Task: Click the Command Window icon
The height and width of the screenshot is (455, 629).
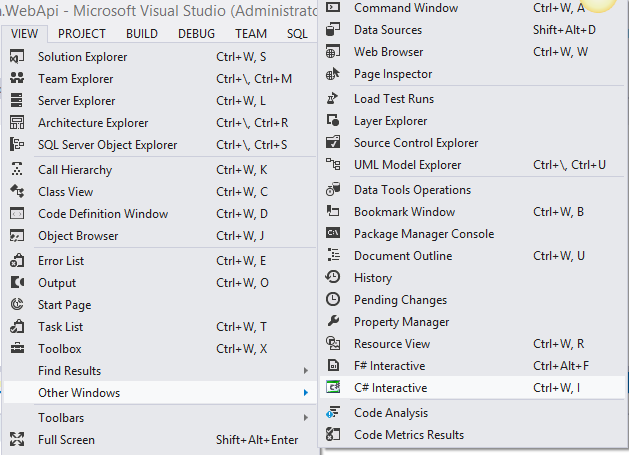Action: point(333,7)
